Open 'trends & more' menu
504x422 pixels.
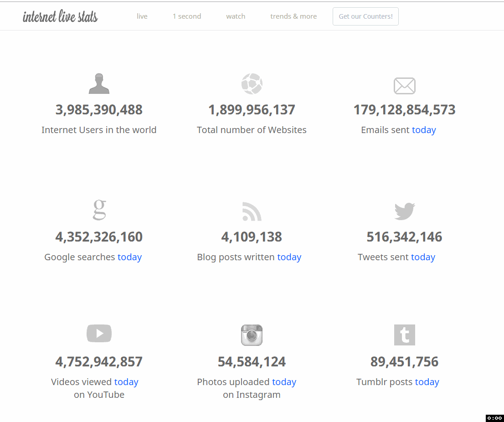click(293, 16)
